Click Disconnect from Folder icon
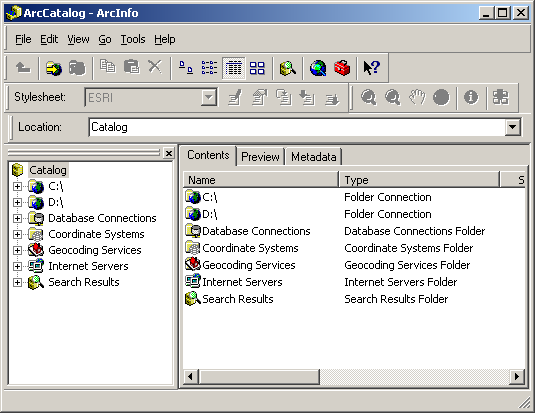 point(77,68)
